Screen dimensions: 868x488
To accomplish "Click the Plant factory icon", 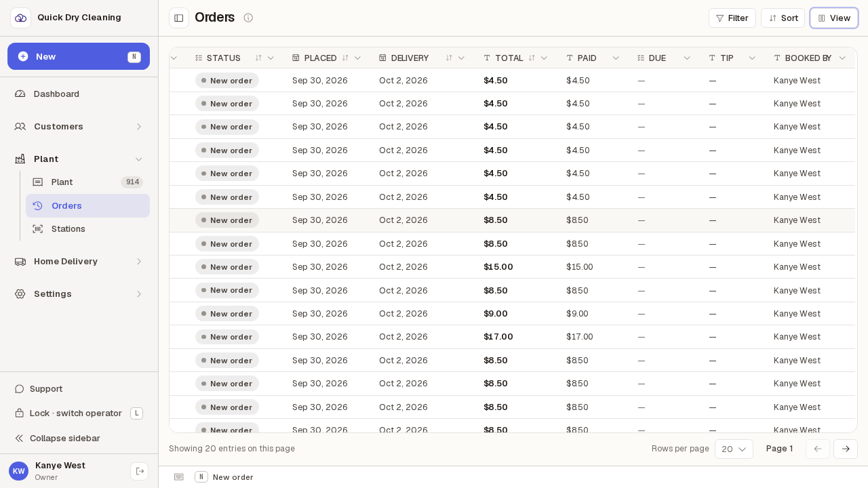I will pos(20,159).
